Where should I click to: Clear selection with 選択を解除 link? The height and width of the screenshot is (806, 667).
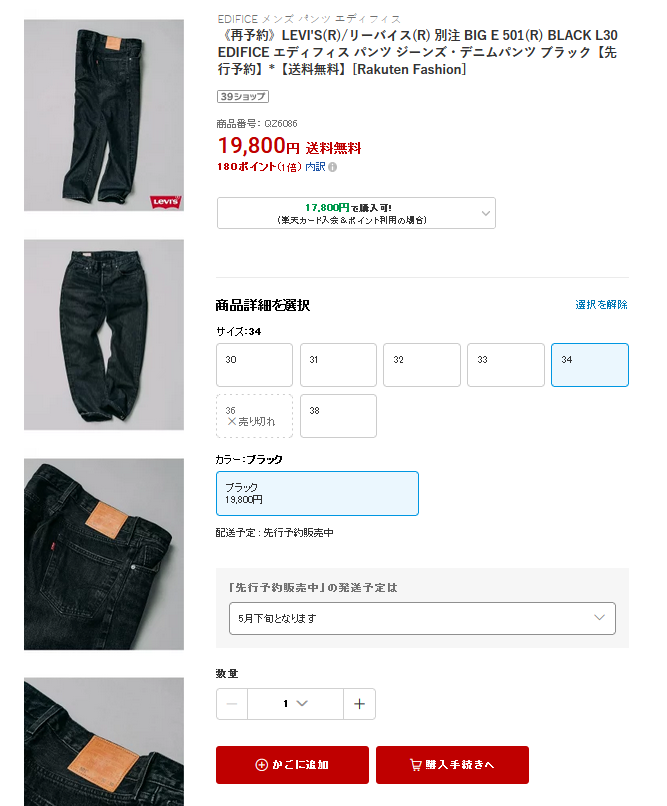point(601,305)
